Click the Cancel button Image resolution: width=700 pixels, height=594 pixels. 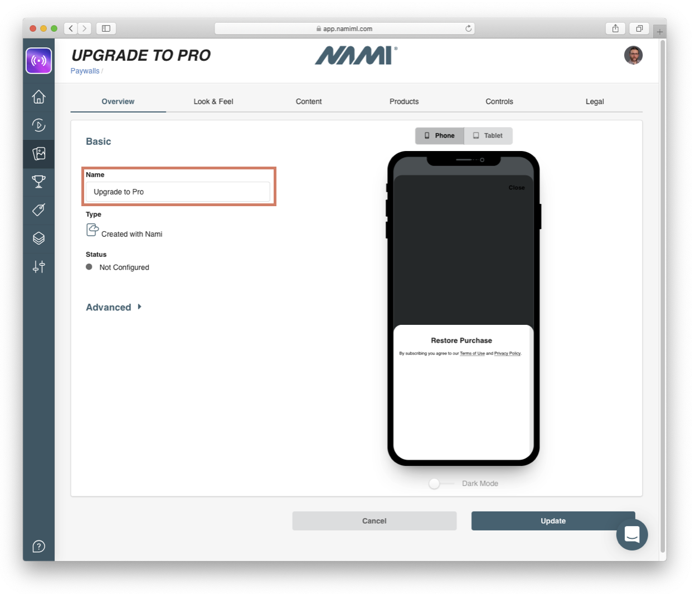point(375,521)
